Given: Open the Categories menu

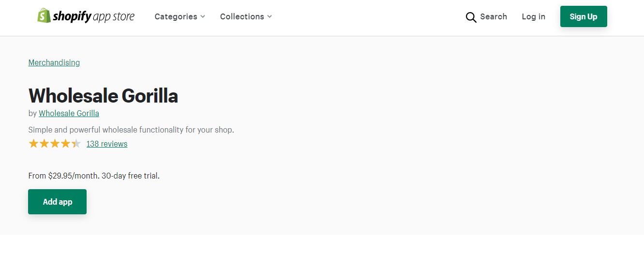Looking at the screenshot, I should coord(176,16).
